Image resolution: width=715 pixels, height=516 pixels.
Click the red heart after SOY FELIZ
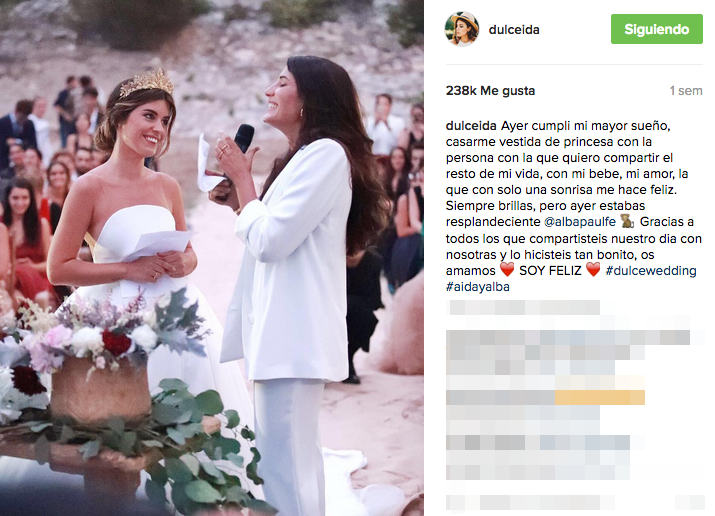coord(593,270)
